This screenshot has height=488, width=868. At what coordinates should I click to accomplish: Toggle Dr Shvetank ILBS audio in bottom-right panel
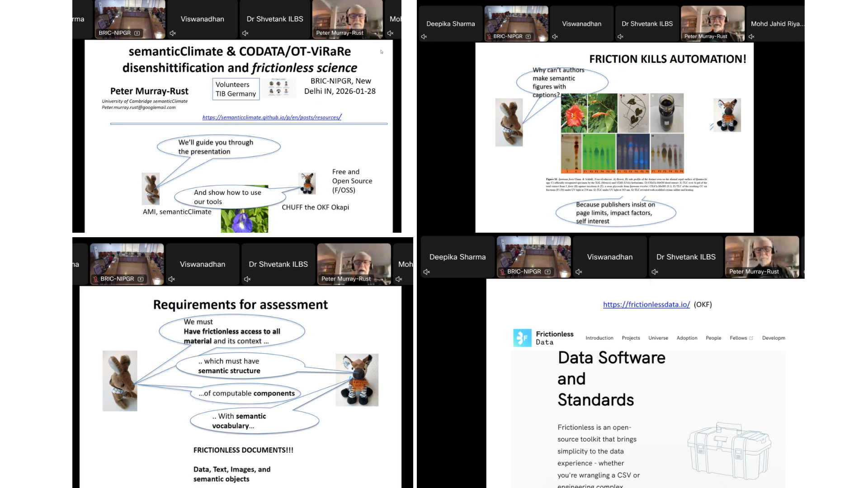pos(655,272)
